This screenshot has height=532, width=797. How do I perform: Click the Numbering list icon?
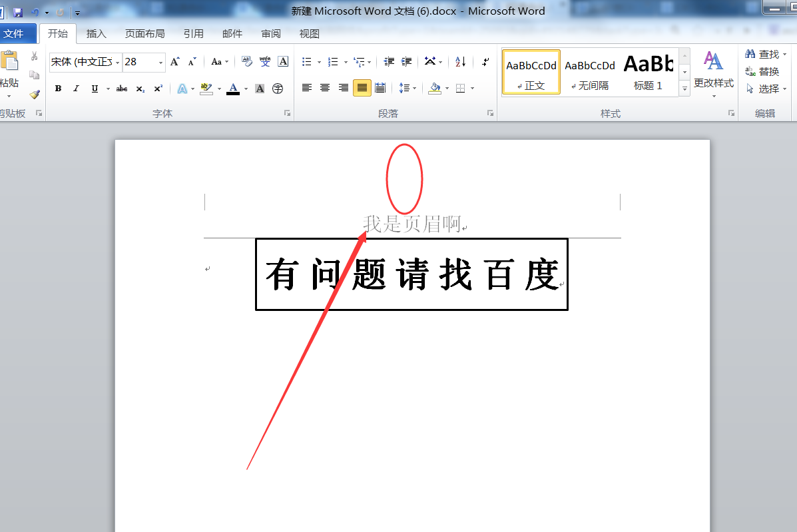pos(333,62)
